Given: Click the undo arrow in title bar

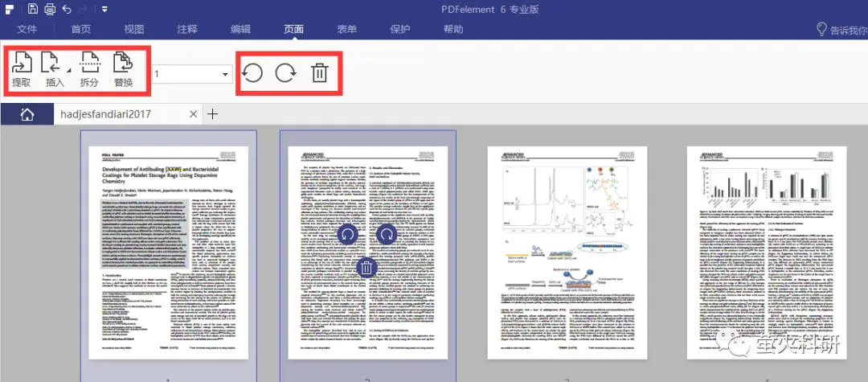Looking at the screenshot, I should pyautogui.click(x=68, y=9).
